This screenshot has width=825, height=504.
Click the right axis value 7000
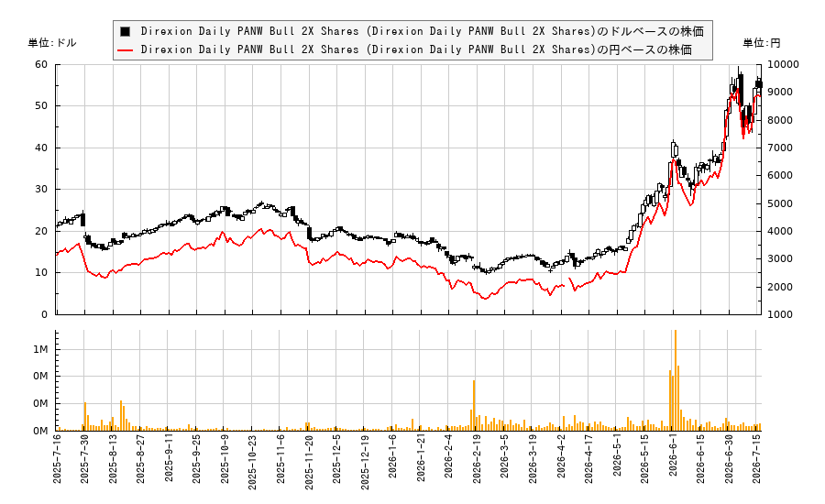pyautogui.click(x=780, y=148)
